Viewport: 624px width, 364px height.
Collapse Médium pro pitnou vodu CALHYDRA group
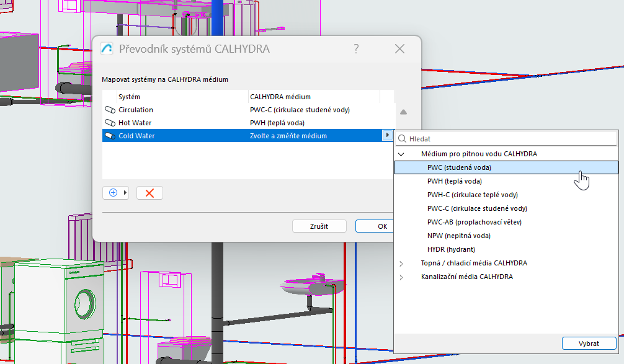[401, 154]
